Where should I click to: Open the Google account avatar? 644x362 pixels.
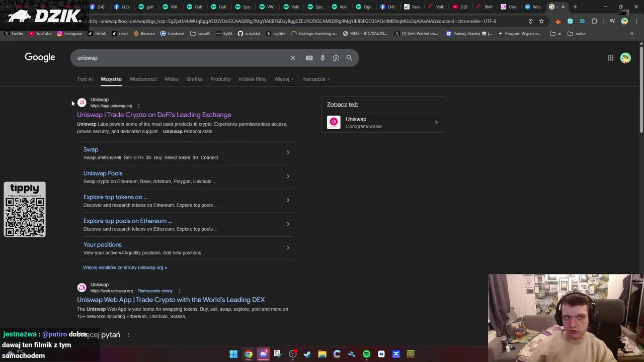tap(625, 58)
